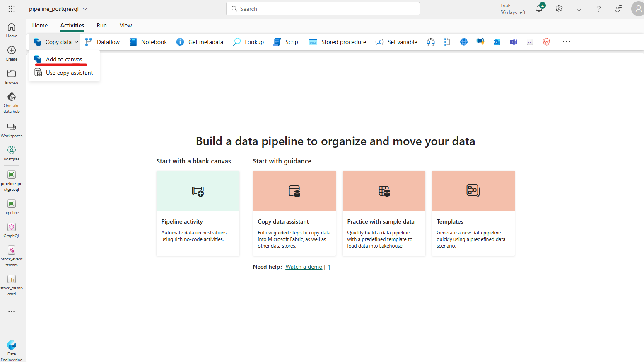Select the pipeline item in sidebar
Image resolution: width=644 pixels, height=362 pixels.
(x=12, y=207)
